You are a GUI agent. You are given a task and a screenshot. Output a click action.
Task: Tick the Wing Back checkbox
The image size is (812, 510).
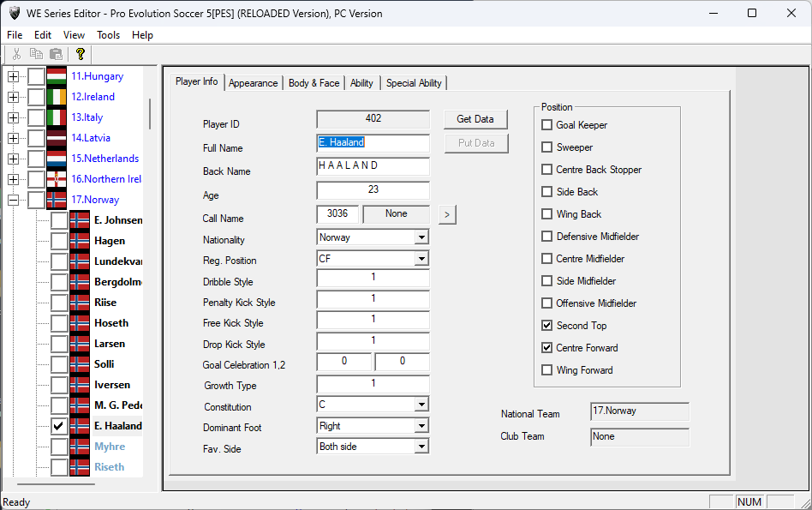(x=546, y=214)
